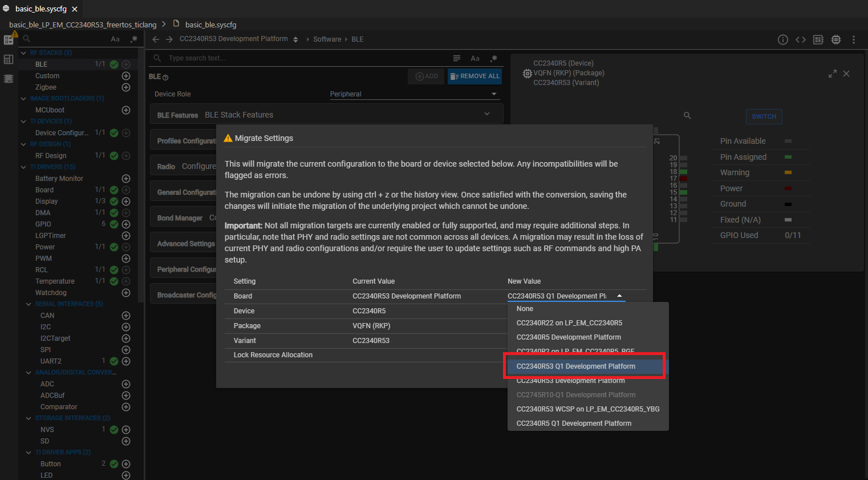
Task: Open the device view chip icon in toolbar
Action: pyautogui.click(x=836, y=39)
